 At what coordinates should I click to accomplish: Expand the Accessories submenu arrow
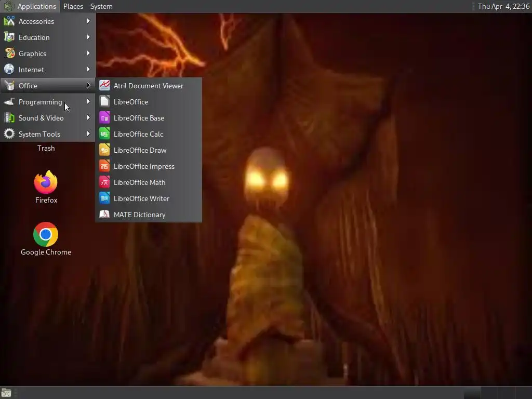[88, 21]
